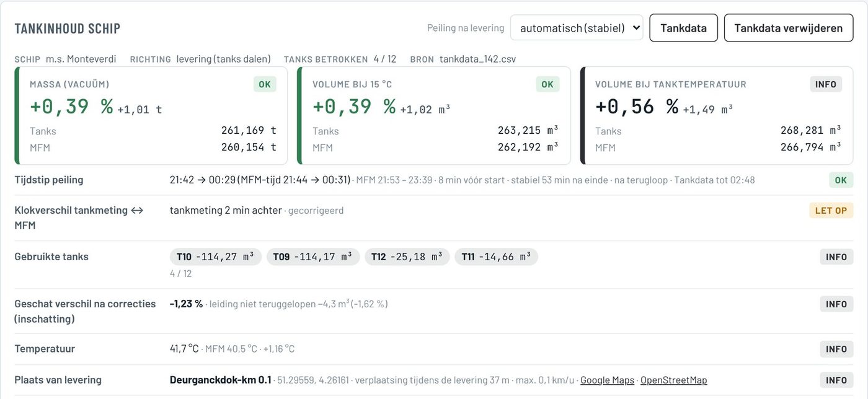
Task: Open the Google Maps link
Action: click(607, 380)
